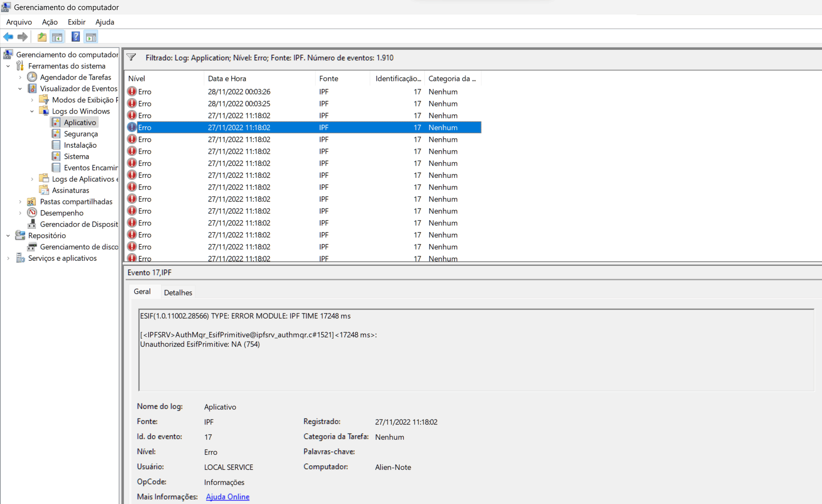Collapse the Logs do Windows node
Viewport: 822px width, 504px height.
pos(32,111)
